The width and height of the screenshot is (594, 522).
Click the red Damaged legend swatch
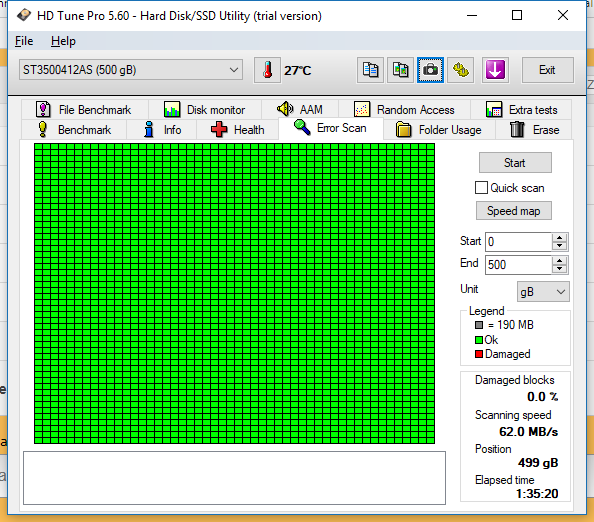479,354
